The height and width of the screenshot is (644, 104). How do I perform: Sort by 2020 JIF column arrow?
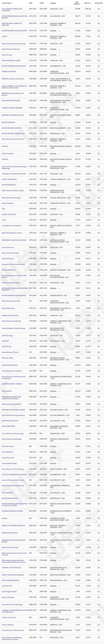pos(91,3)
